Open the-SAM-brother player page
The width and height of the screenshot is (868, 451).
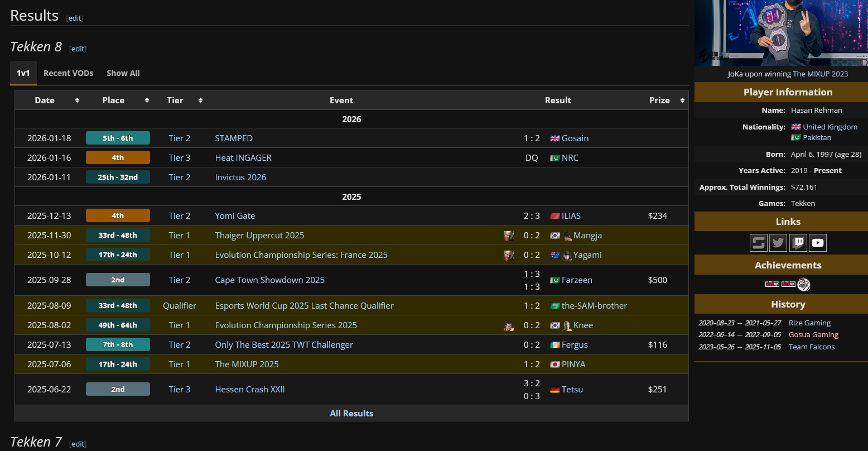595,306
